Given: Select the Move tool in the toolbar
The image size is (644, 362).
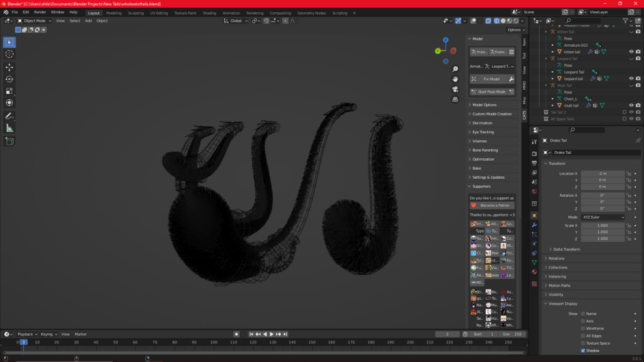Looking at the screenshot, I should (9, 67).
